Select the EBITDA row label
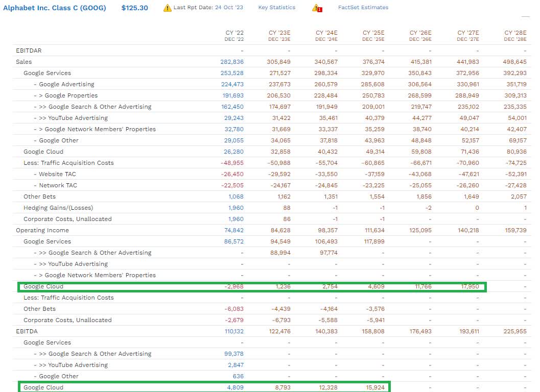 pyautogui.click(x=26, y=331)
